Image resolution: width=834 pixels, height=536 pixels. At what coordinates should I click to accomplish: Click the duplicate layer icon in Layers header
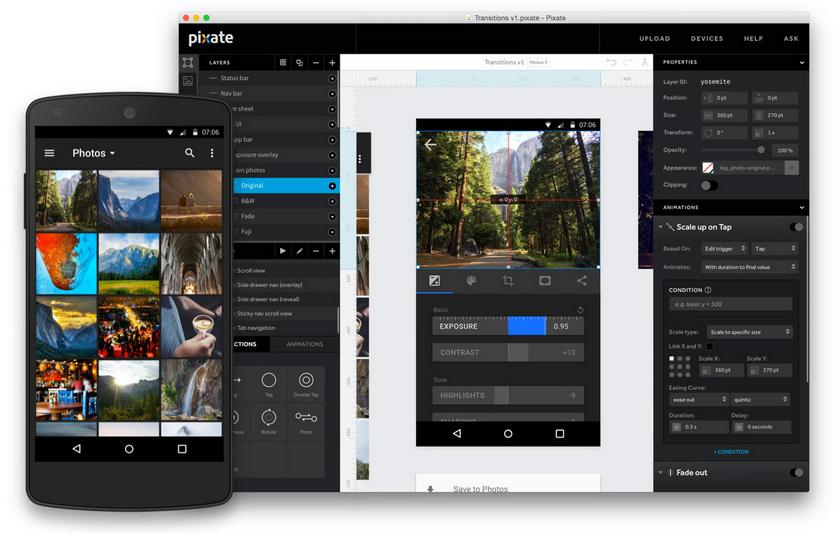[x=299, y=63]
